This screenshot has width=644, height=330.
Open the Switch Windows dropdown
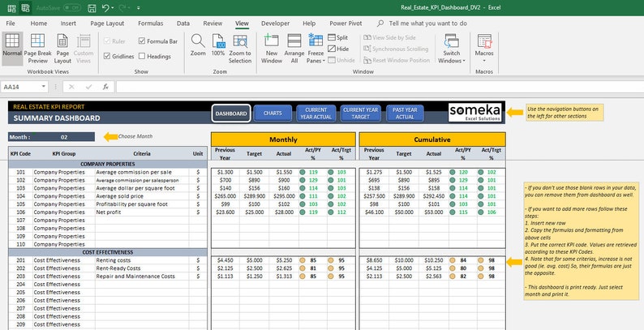[x=452, y=49]
